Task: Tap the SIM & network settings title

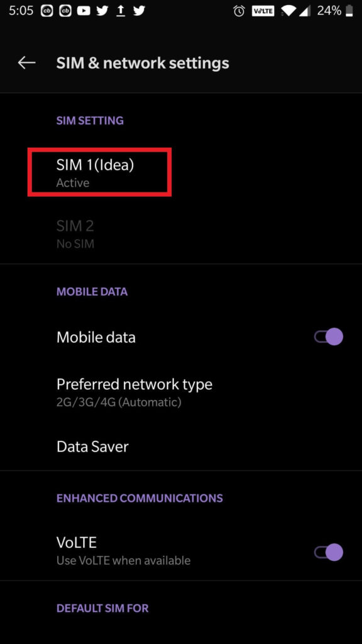Action: point(143,64)
